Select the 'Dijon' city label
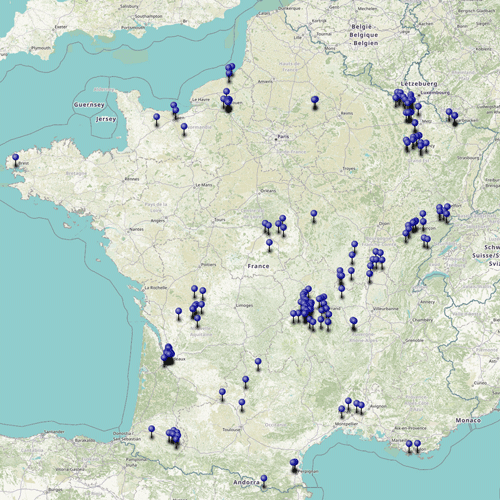The width and height of the screenshot is (500, 500). point(384,224)
